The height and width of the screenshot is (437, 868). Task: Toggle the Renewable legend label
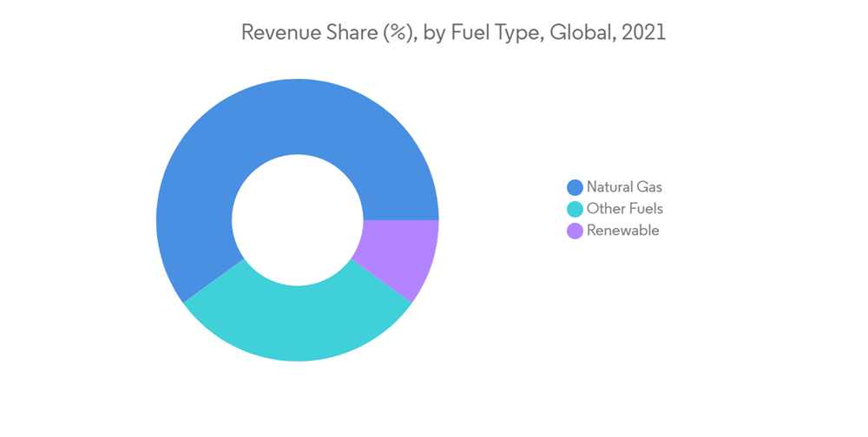pyautogui.click(x=622, y=231)
